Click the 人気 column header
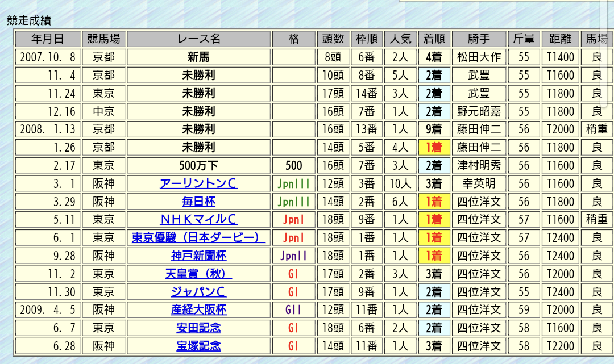The height and width of the screenshot is (364, 614). [400, 39]
